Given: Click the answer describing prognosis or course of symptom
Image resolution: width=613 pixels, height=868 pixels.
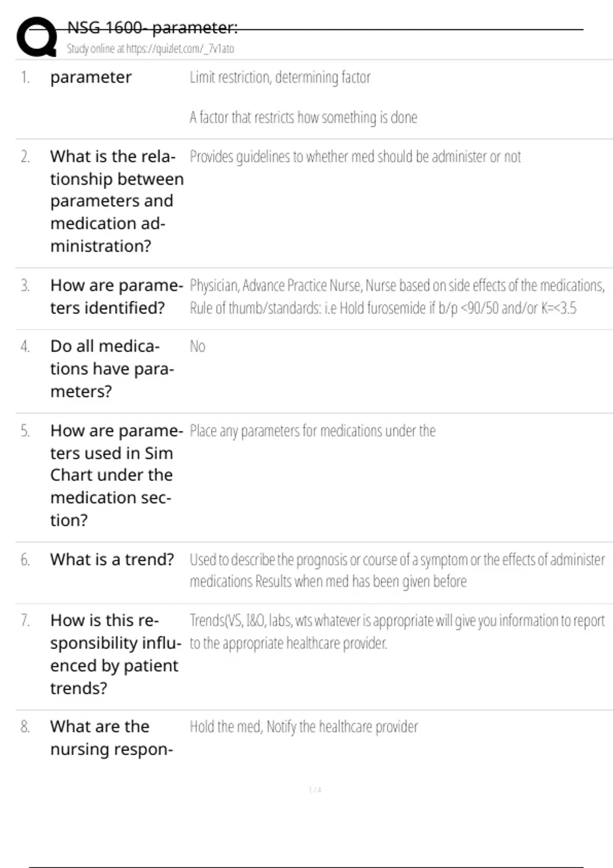Looking at the screenshot, I should [x=397, y=570].
